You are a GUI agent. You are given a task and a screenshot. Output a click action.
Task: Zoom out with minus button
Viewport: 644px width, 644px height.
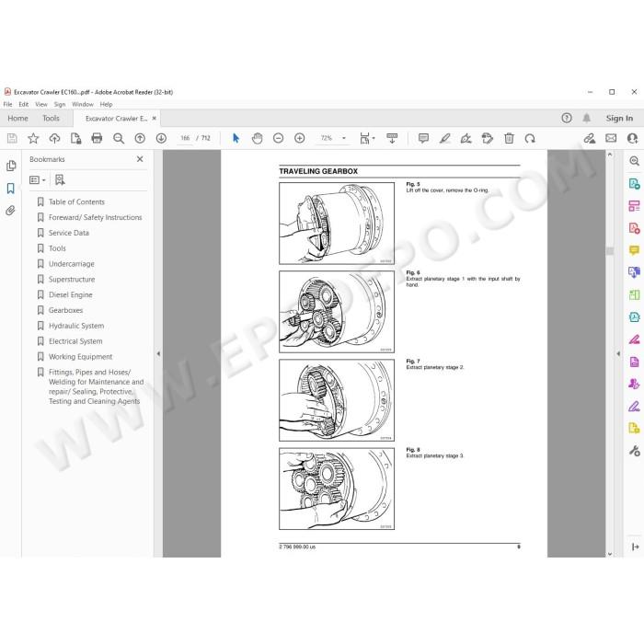coord(279,138)
